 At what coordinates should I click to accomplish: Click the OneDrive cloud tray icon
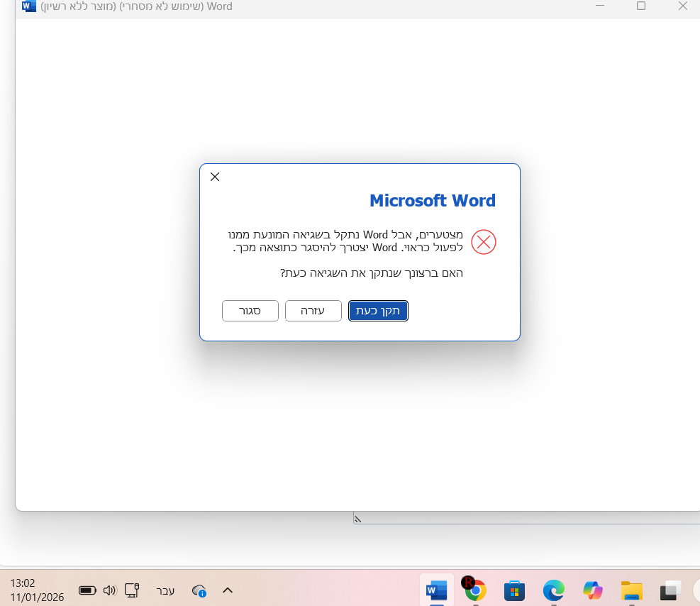point(199,590)
